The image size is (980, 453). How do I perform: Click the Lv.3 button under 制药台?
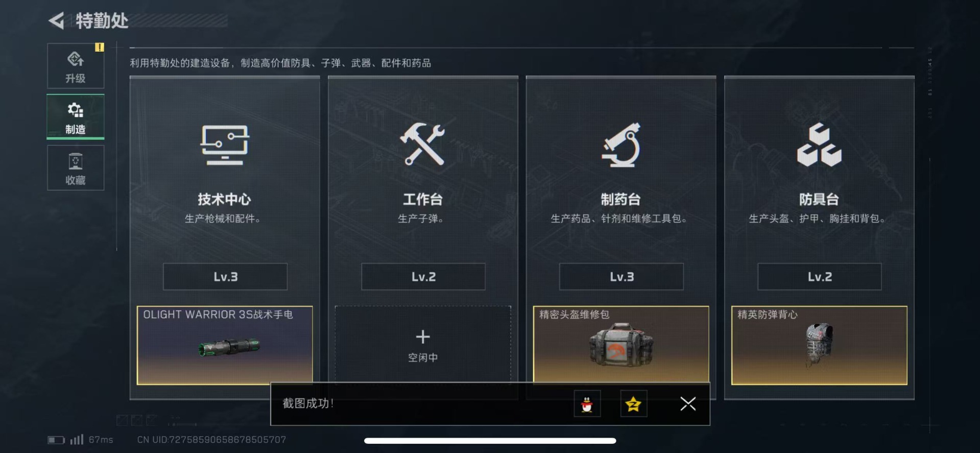(622, 277)
